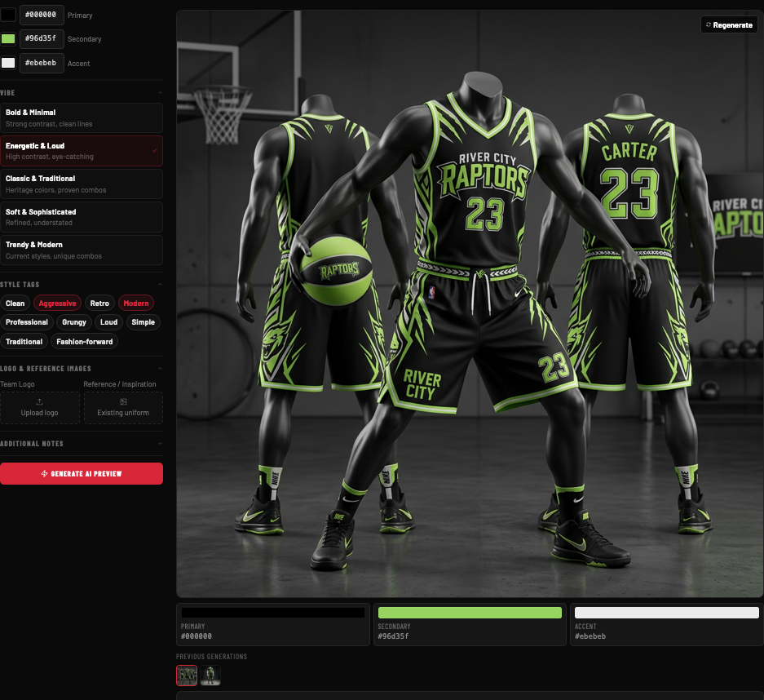Choose the Classic & Traditional vibe
The image size is (764, 700).
[x=82, y=184]
